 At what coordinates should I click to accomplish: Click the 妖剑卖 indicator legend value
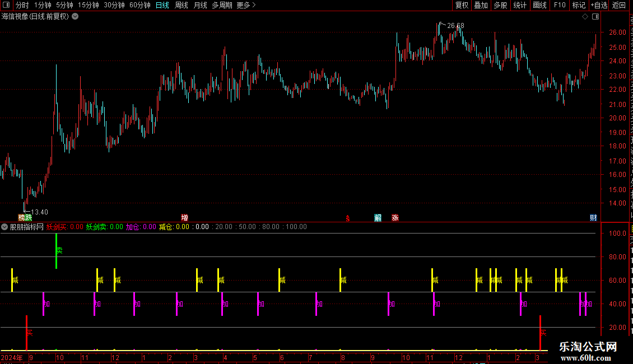pos(104,227)
